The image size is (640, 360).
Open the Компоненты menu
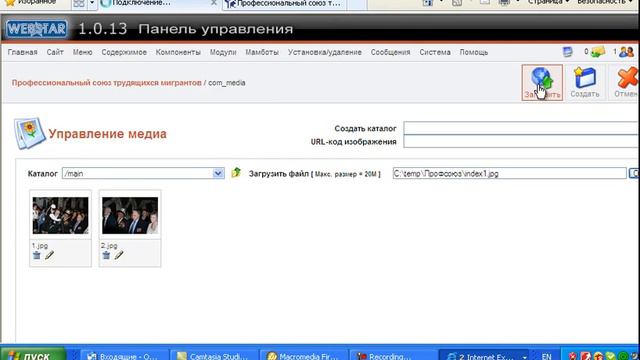coord(178,52)
